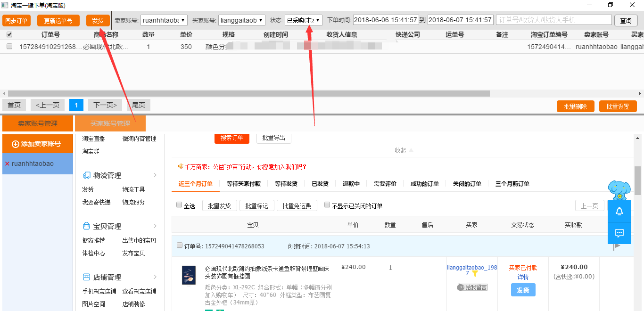Open the 详情 order details link
Image resolution: width=644 pixels, height=311 pixels.
523,277
